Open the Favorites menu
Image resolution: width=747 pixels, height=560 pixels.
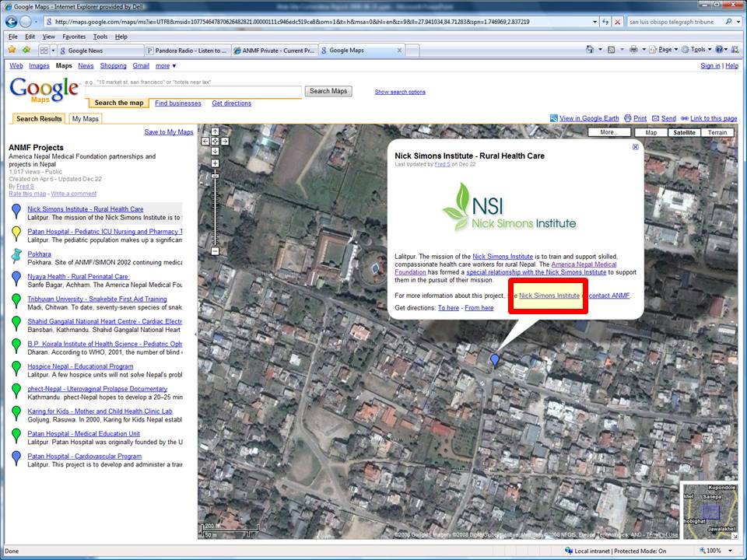click(x=74, y=37)
